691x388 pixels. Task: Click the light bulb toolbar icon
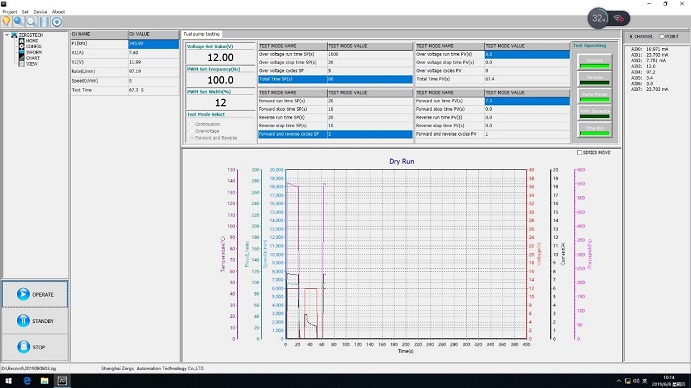click(6, 22)
